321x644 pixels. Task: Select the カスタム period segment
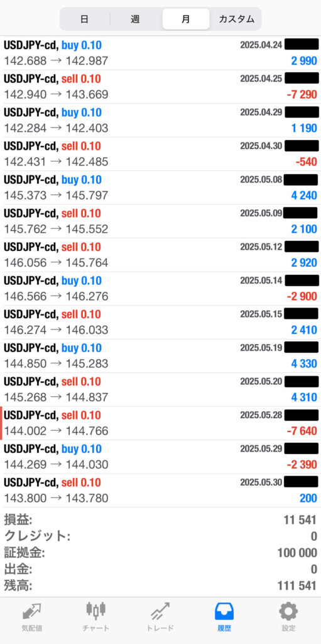point(236,19)
